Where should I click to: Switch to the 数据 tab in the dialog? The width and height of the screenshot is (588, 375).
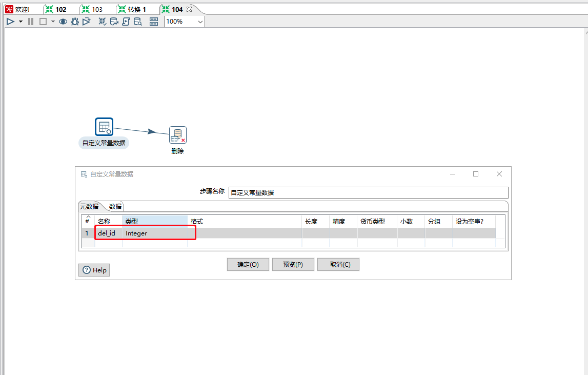pos(115,206)
